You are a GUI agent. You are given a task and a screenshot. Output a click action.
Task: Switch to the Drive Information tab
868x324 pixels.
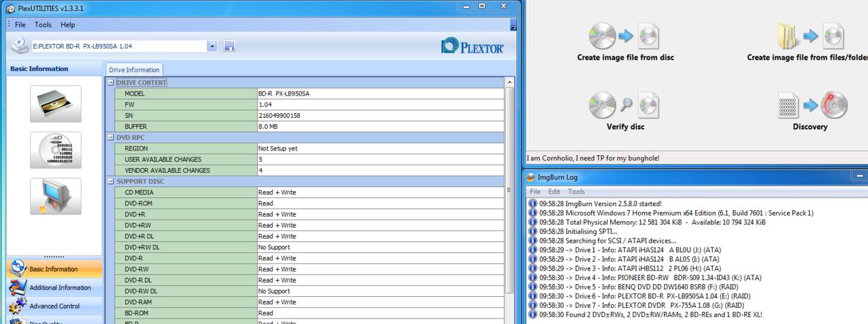[x=134, y=70]
